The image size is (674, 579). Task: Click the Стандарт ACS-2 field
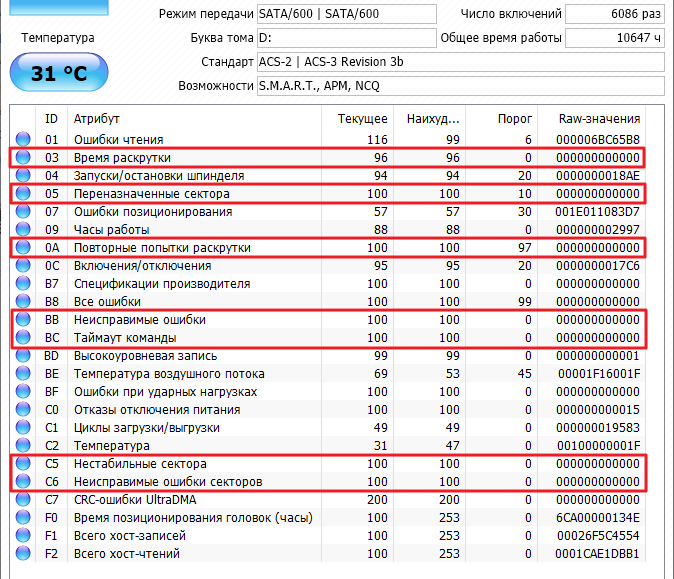point(460,63)
